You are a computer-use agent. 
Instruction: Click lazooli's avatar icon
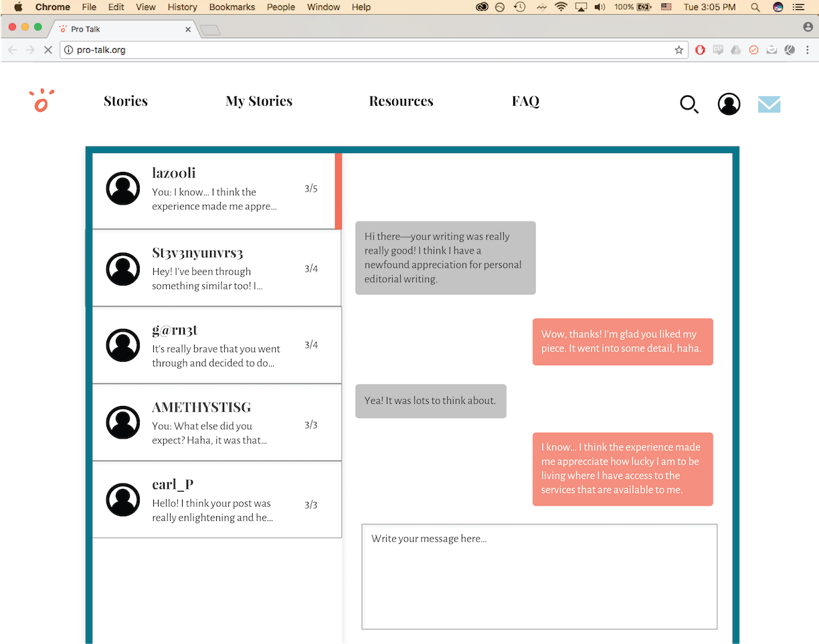click(x=123, y=188)
